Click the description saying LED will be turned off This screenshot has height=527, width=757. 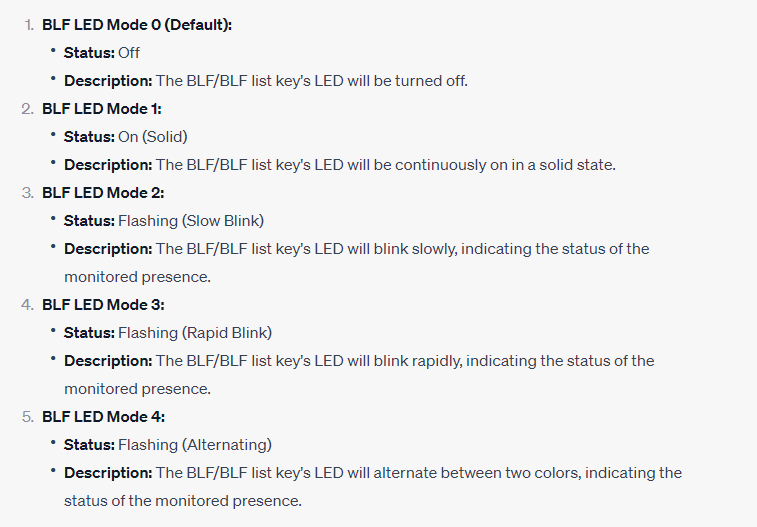266,81
